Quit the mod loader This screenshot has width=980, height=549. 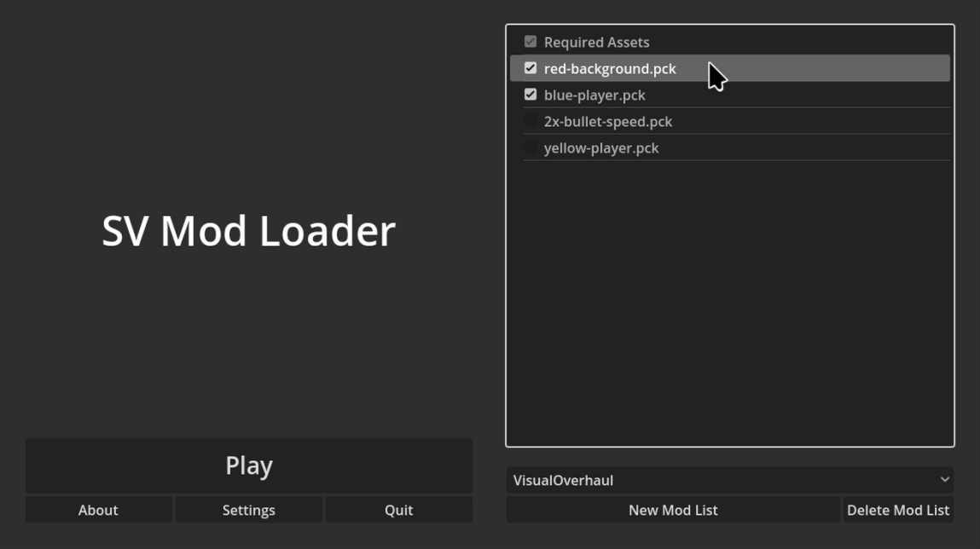[x=398, y=510]
